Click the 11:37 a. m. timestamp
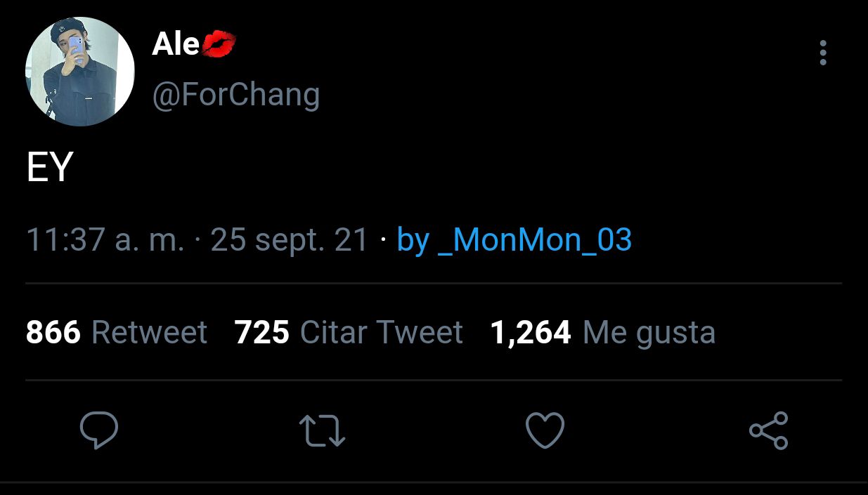868x495 pixels. click(x=105, y=240)
